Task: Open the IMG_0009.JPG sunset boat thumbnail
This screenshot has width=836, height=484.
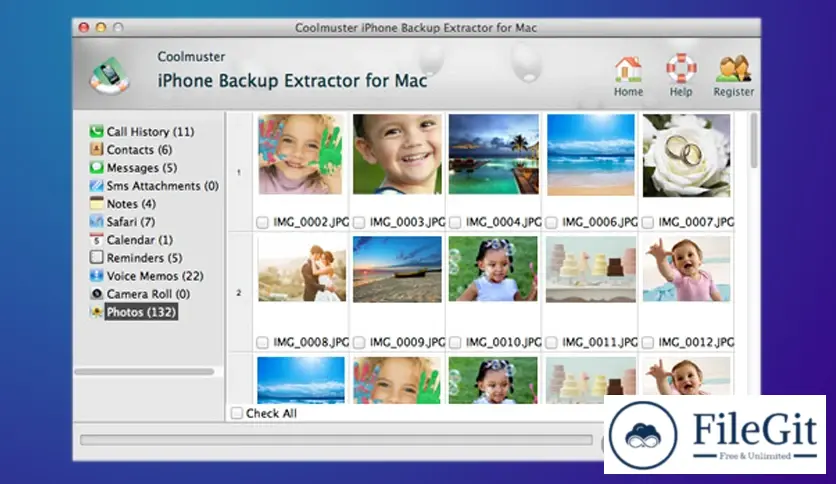Action: [397, 269]
